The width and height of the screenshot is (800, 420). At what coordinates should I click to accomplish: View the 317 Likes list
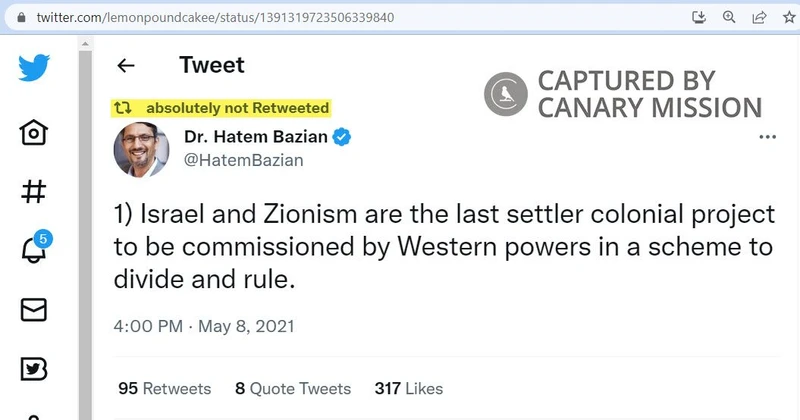[408, 388]
